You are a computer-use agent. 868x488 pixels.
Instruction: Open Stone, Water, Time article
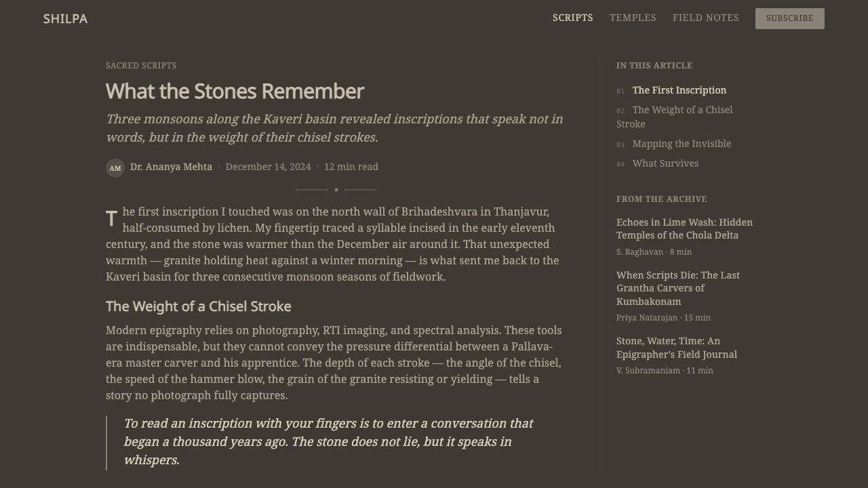tap(677, 348)
